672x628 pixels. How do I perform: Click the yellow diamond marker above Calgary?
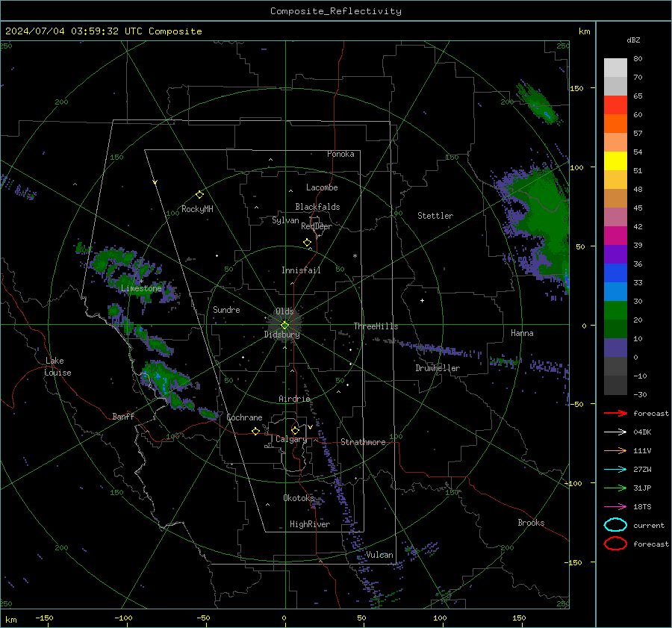tap(295, 430)
